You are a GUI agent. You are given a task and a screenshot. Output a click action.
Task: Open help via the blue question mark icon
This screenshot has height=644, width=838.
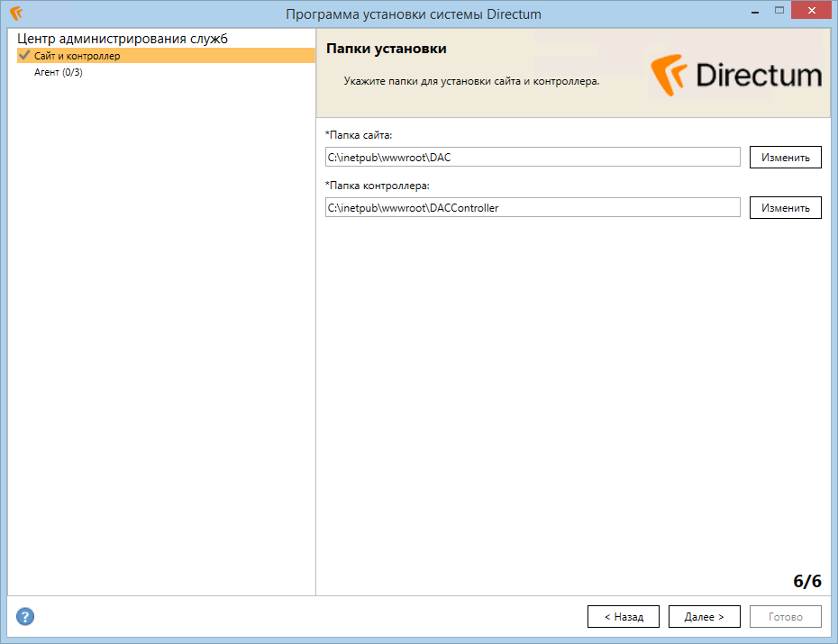click(25, 616)
